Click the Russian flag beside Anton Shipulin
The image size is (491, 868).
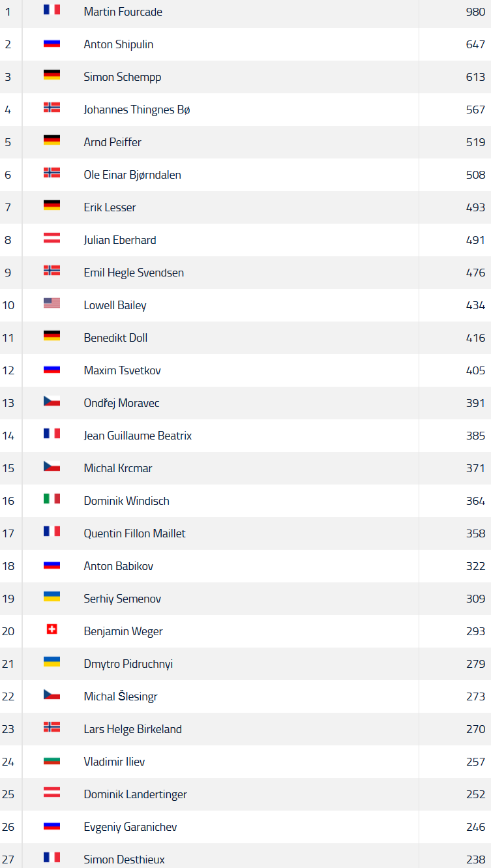pos(52,42)
